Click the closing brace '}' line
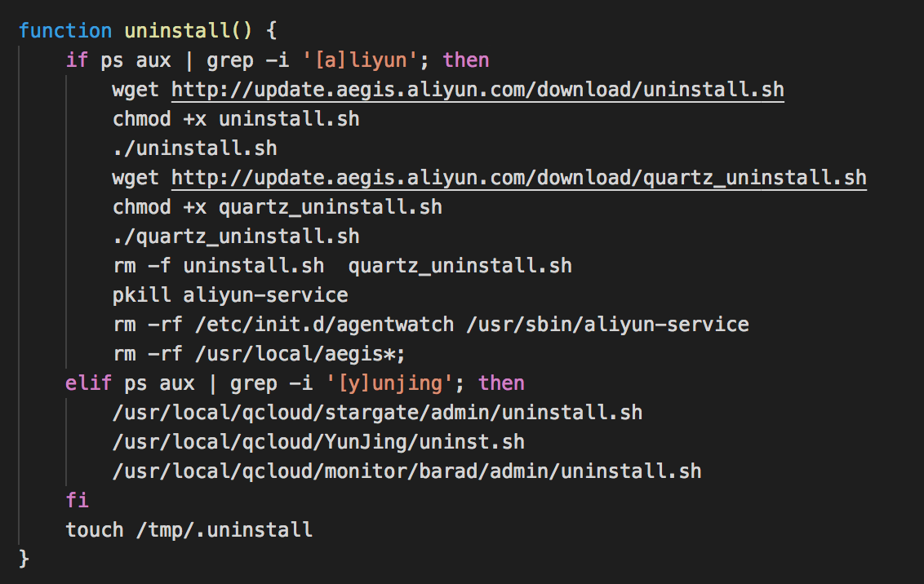The width and height of the screenshot is (924, 584). pos(24,559)
